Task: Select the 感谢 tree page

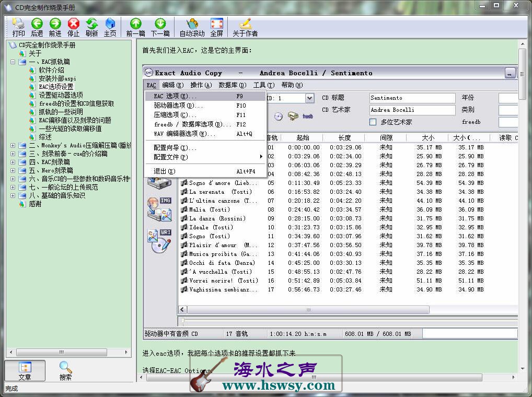Action: (35, 204)
